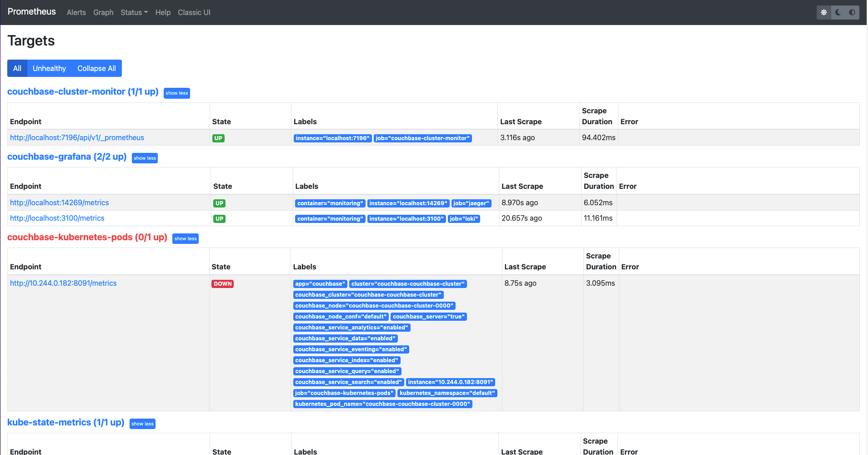Screen dimensions: 868x455
Task: Click UP badge for localhost:3100 target
Action: [220, 219]
